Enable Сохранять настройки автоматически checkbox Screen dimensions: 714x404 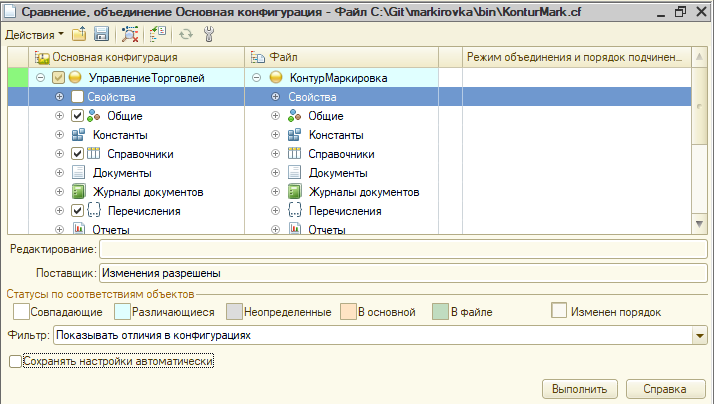point(15,361)
